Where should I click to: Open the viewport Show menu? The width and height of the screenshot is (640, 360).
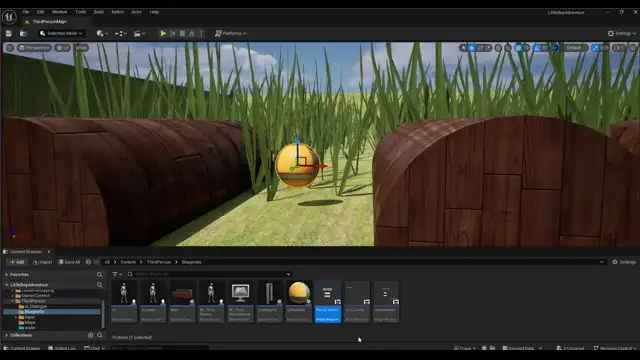82,48
